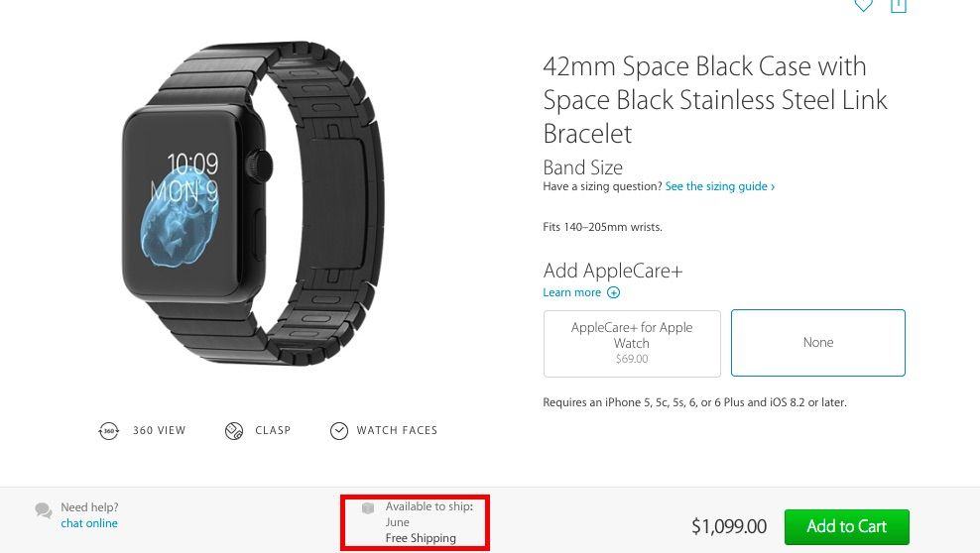Open the sizing guide link
This screenshot has height=553, width=980.
point(720,186)
